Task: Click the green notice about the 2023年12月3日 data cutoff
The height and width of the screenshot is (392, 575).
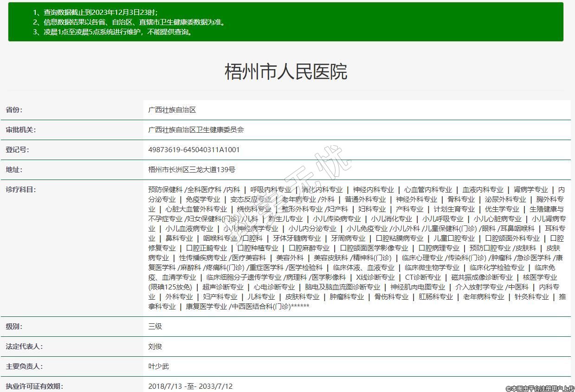Action: click(100, 13)
